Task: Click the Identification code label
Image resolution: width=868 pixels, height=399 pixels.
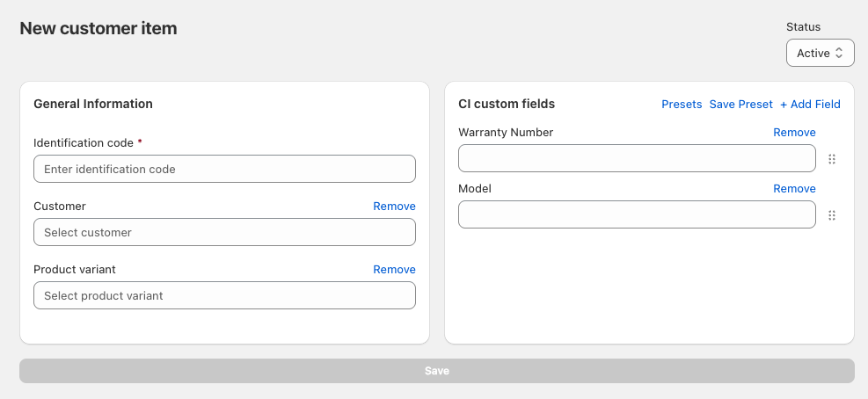Action: tap(84, 143)
